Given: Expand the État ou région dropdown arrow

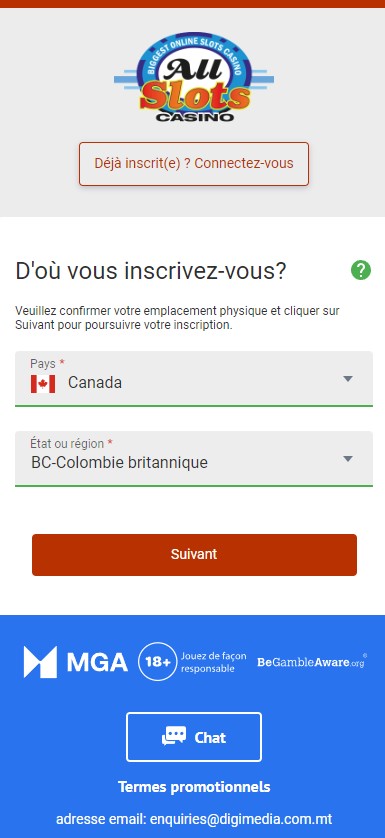Looking at the screenshot, I should coord(348,459).
